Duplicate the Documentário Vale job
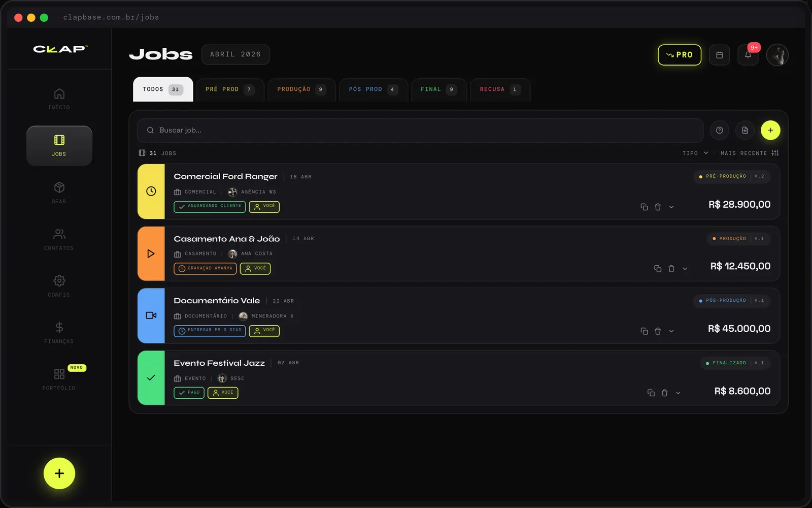Screen dimensions: 812x508 pyautogui.click(x=644, y=331)
